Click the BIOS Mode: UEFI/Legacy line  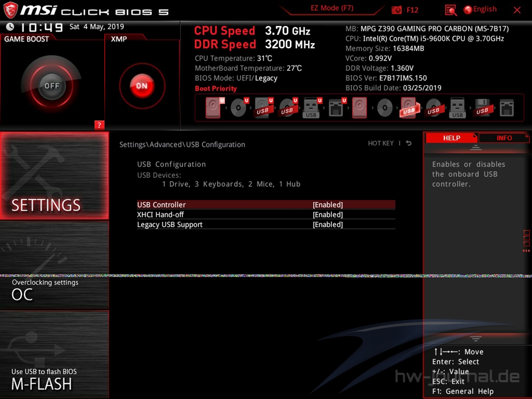[236, 78]
